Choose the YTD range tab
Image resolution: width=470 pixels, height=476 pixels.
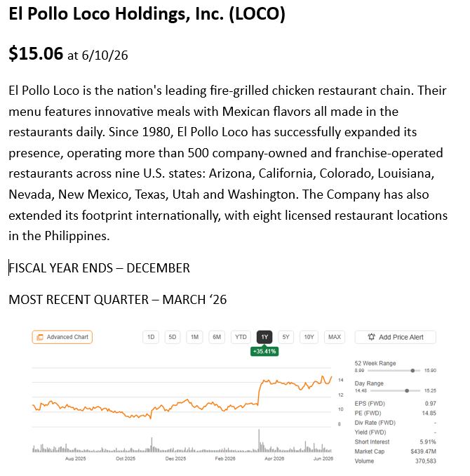click(x=241, y=337)
